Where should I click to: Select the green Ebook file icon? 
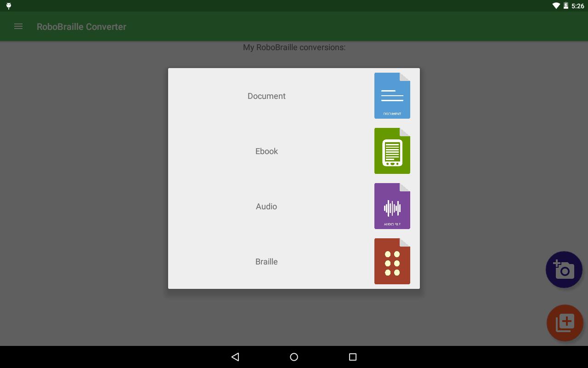(392, 151)
